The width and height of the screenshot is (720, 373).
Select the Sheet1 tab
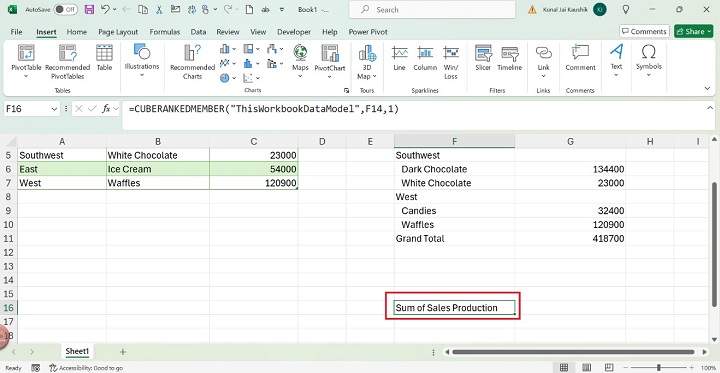pos(77,351)
